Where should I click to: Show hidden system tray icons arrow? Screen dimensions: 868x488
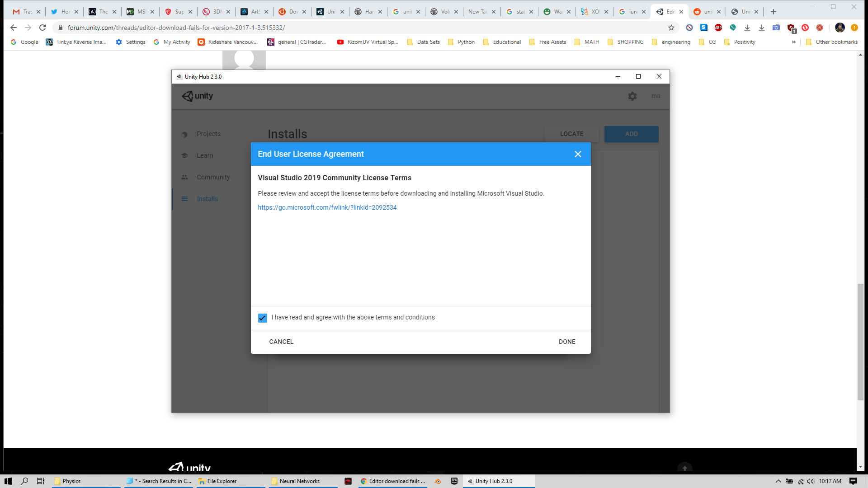click(778, 481)
